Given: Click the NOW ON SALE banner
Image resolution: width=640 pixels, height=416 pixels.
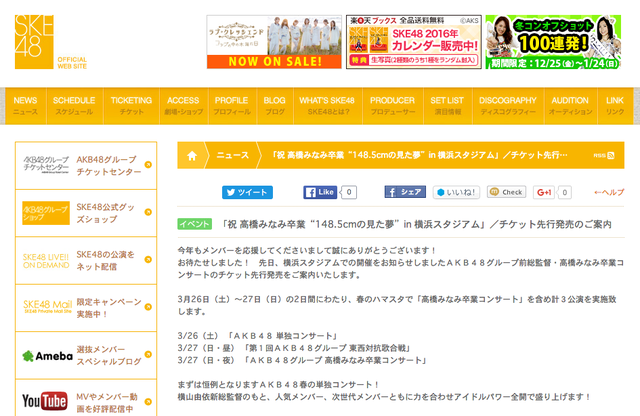Looking at the screenshot, I should pos(274,42).
